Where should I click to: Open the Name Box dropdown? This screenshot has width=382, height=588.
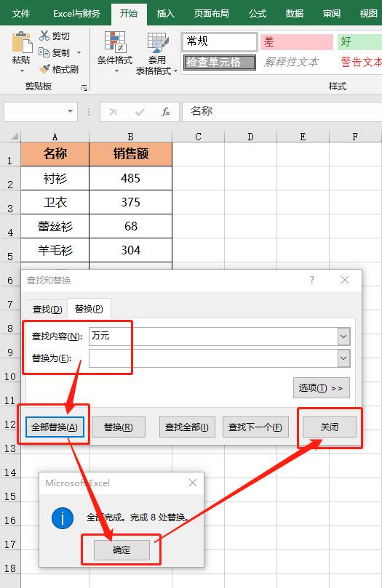(70, 111)
